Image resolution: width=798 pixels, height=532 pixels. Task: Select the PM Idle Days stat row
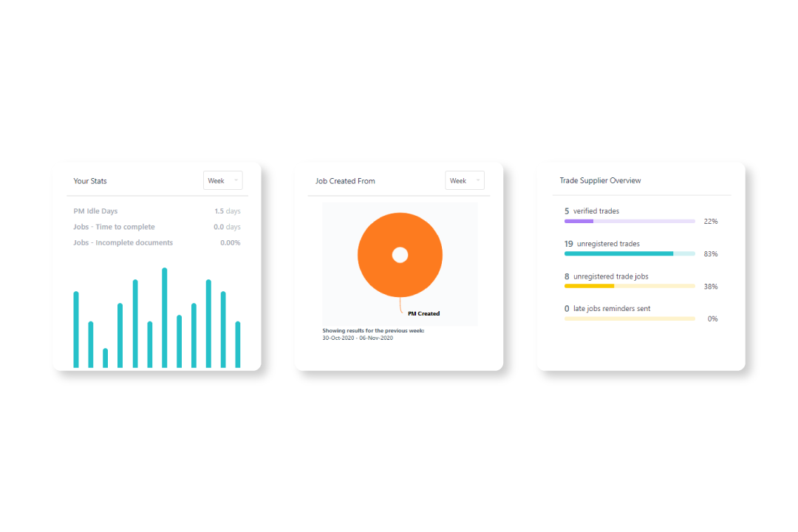157,211
